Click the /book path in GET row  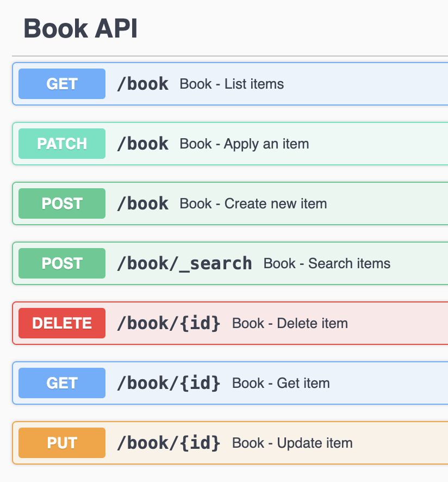pos(143,84)
